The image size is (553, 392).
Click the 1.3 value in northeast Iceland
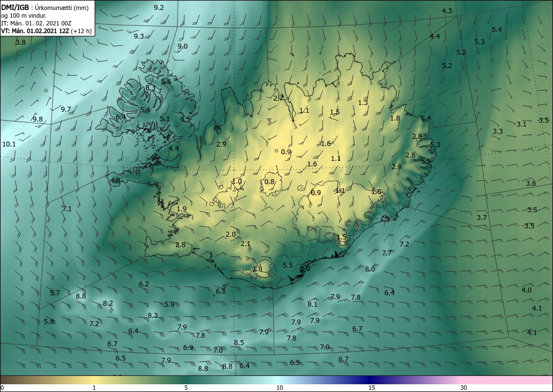pyautogui.click(x=363, y=103)
